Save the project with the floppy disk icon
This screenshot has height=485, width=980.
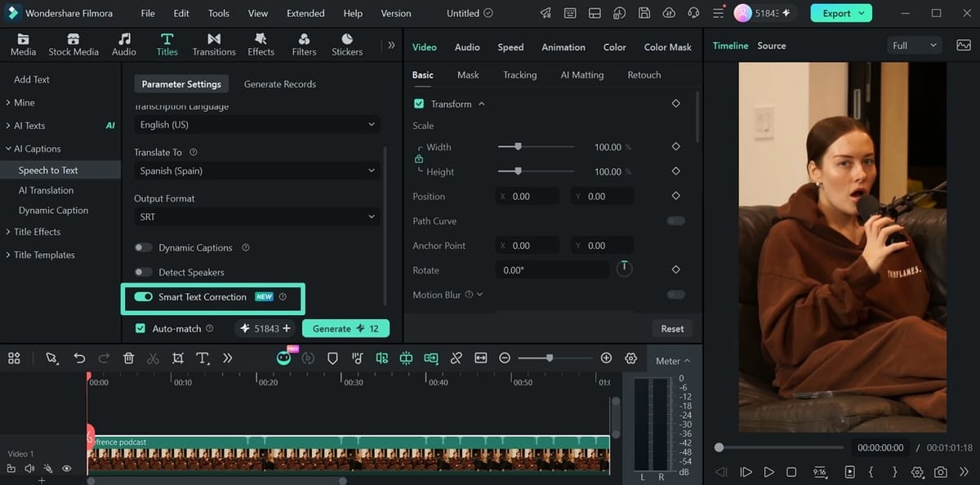[644, 13]
